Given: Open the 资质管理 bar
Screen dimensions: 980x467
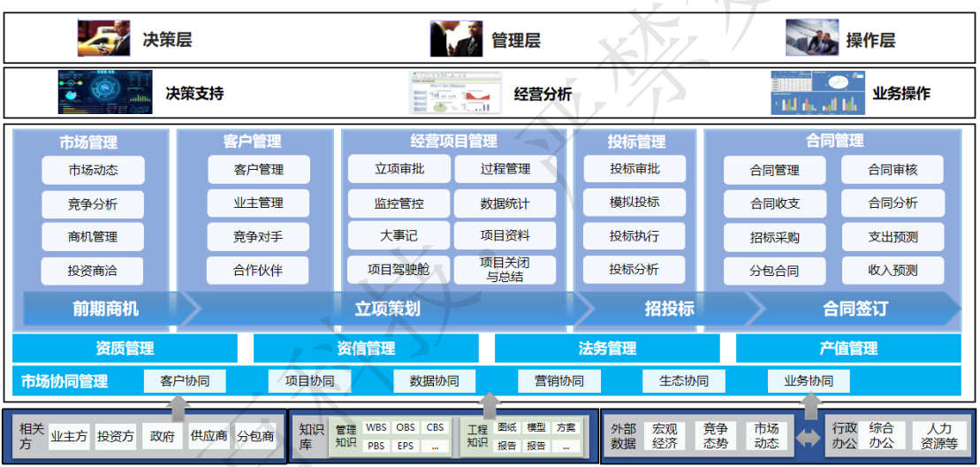Looking at the screenshot, I should pos(125,348).
